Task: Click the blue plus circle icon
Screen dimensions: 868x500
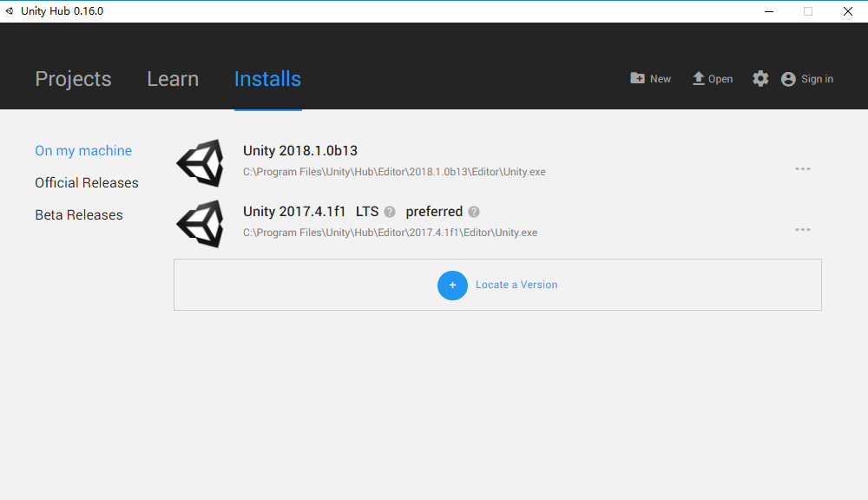Action: click(452, 286)
